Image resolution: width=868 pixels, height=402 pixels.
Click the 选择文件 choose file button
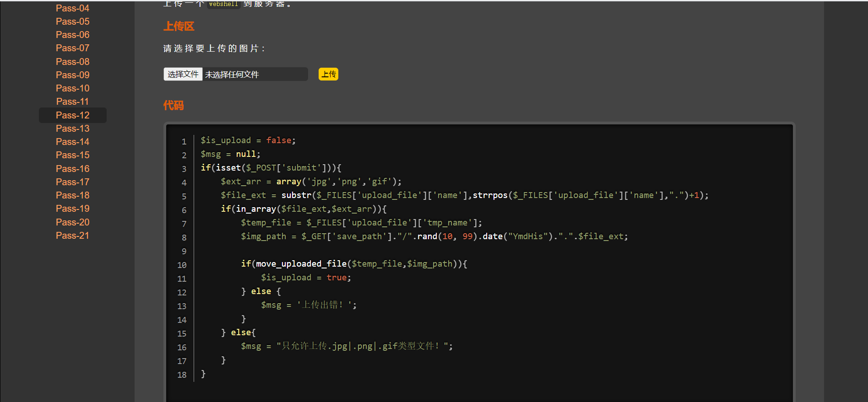point(183,74)
